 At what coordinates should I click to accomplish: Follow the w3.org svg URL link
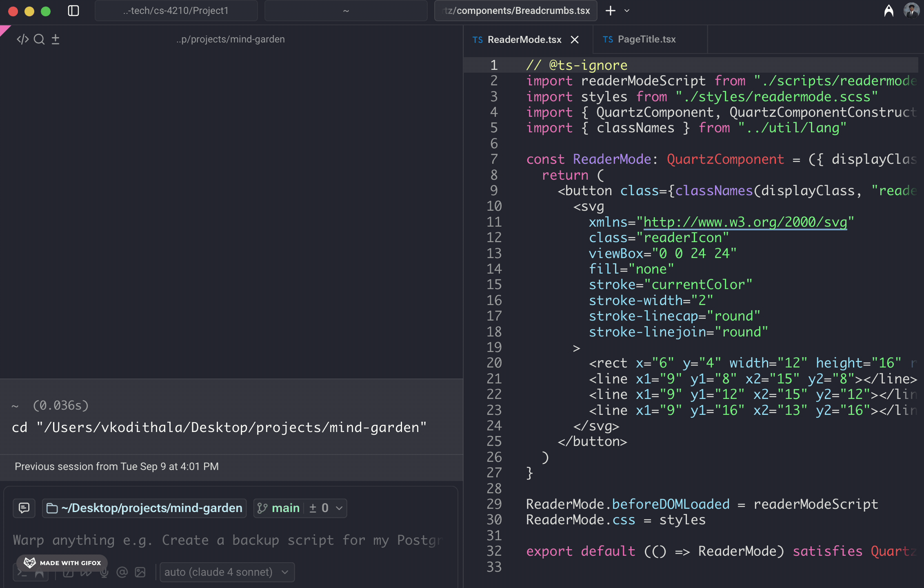(745, 222)
